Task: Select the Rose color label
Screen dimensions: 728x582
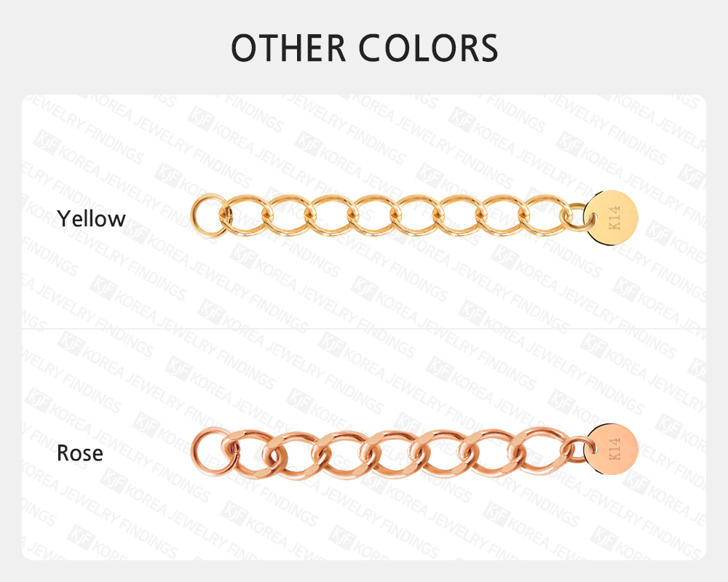Action: point(80,453)
